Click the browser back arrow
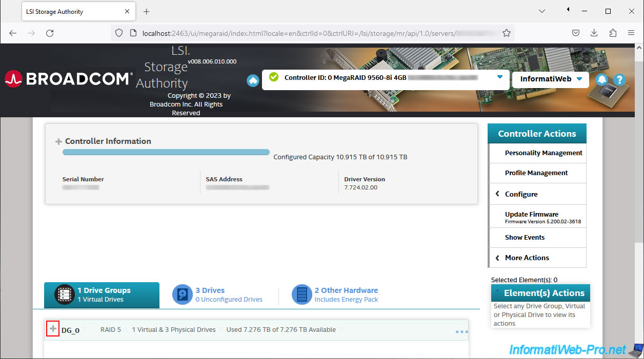 [13, 33]
